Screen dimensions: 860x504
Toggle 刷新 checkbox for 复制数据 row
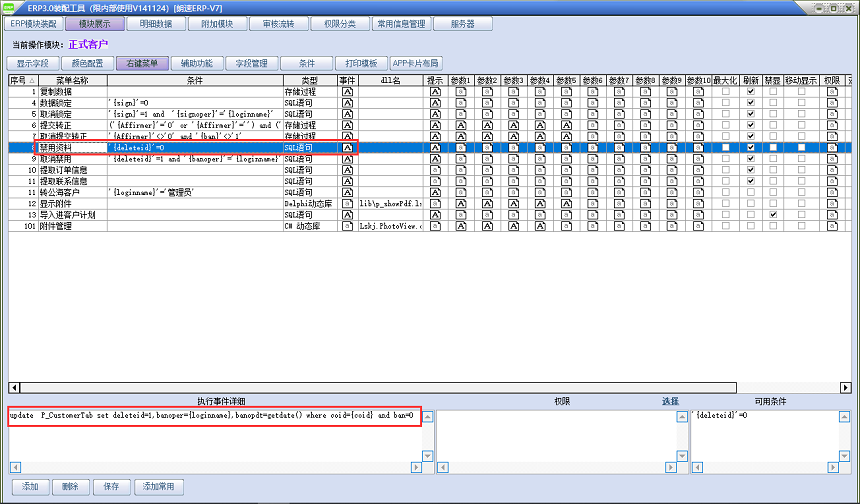pyautogui.click(x=750, y=91)
